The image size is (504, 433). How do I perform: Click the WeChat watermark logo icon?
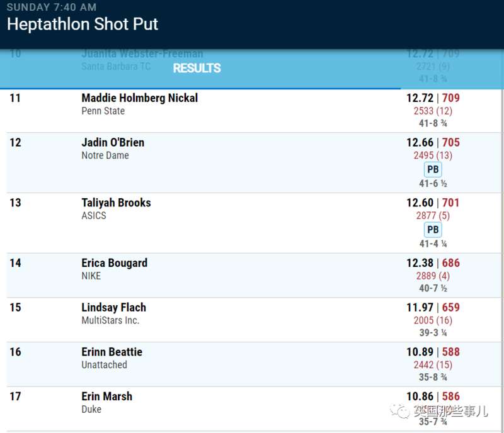[399, 411]
